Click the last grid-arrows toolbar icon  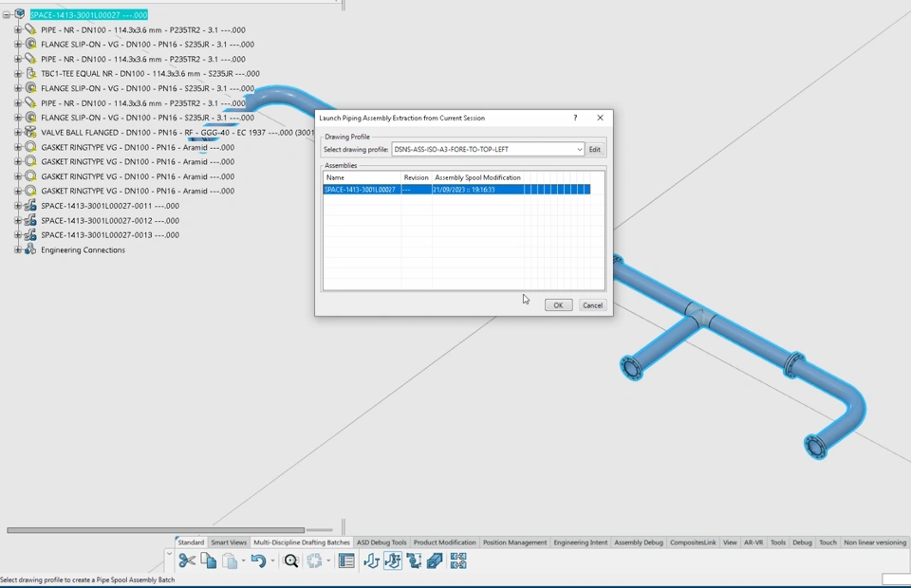(457, 560)
